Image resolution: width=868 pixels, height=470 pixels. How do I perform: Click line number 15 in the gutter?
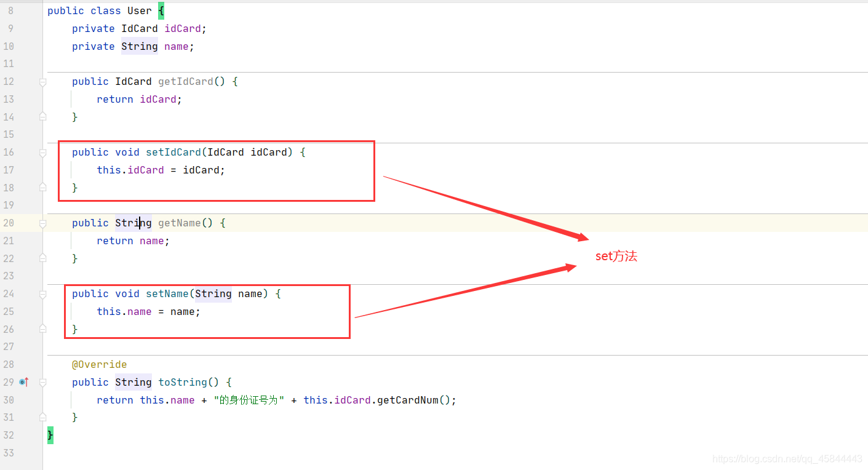coord(8,135)
